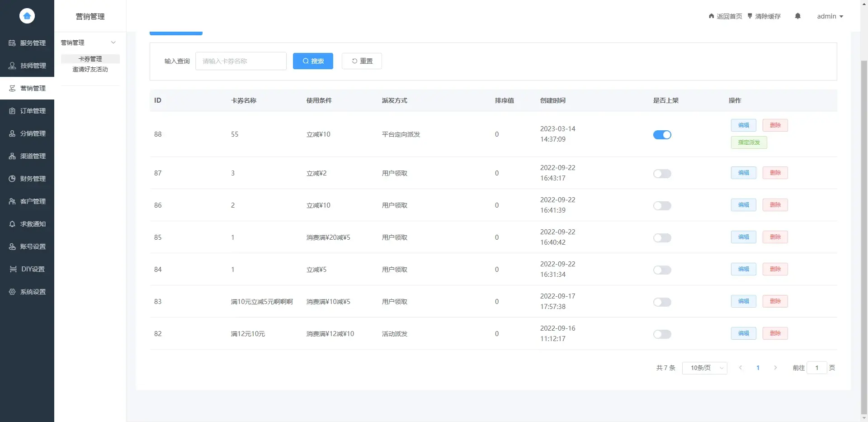This screenshot has height=422, width=868.
Task: Delete coupon ID 86
Action: pyautogui.click(x=775, y=205)
